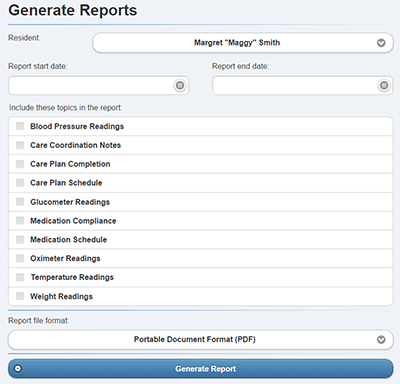Click the Medication Compliance label text
Viewport: 400px width, 384px height.
73,221
